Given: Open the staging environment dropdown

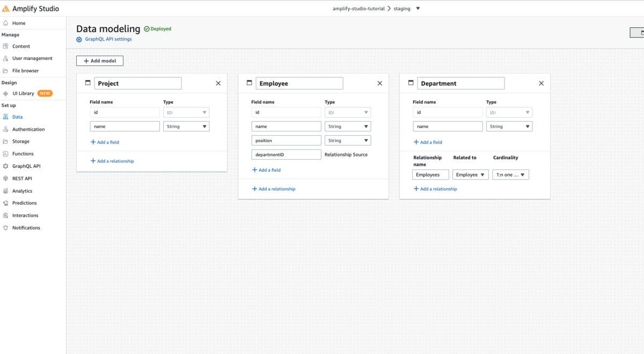Looking at the screenshot, I should coord(418,9).
